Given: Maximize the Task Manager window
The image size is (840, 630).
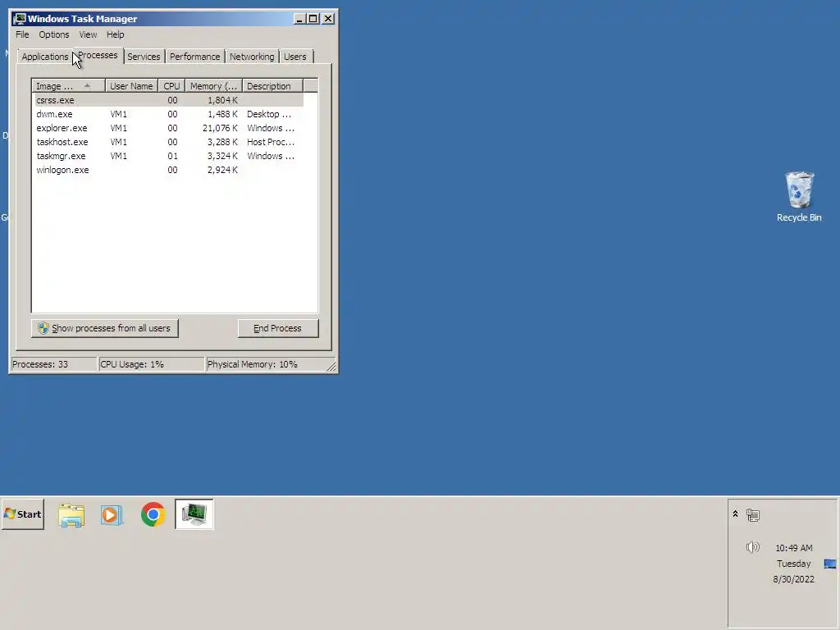Looking at the screenshot, I should point(313,19).
